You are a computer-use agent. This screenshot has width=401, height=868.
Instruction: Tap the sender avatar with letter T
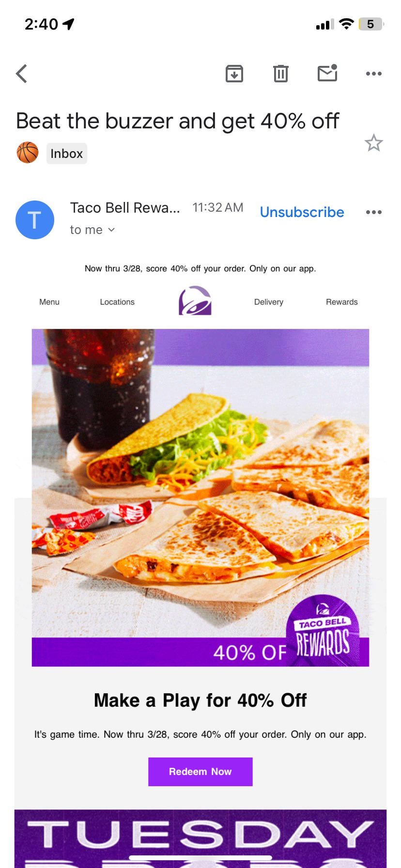point(35,220)
